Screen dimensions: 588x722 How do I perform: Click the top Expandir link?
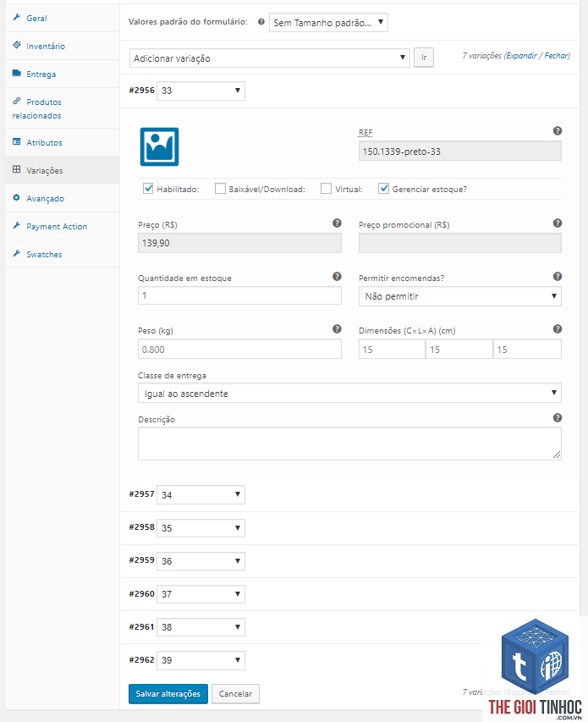(522, 56)
